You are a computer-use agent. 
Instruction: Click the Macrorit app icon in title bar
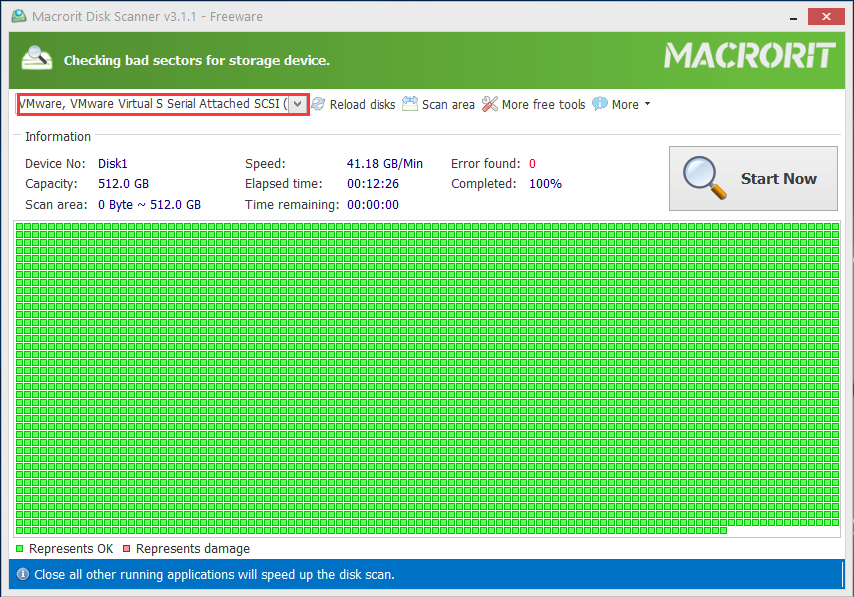coord(19,16)
